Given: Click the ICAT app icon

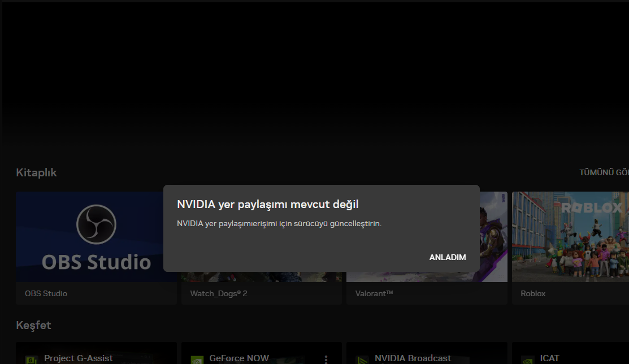Looking at the screenshot, I should [527, 360].
